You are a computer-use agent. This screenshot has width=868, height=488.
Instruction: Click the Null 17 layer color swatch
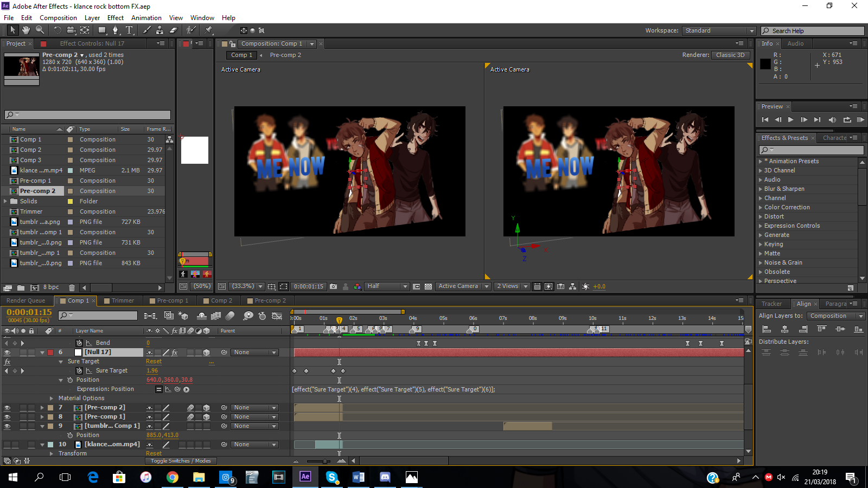pos(50,352)
